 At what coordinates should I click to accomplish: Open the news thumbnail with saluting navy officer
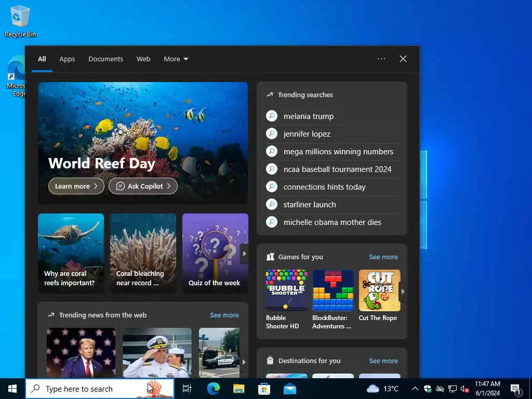tap(157, 353)
